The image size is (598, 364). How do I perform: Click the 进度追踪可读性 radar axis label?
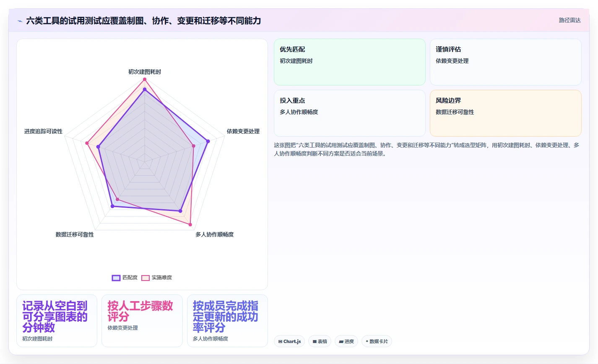[43, 131]
